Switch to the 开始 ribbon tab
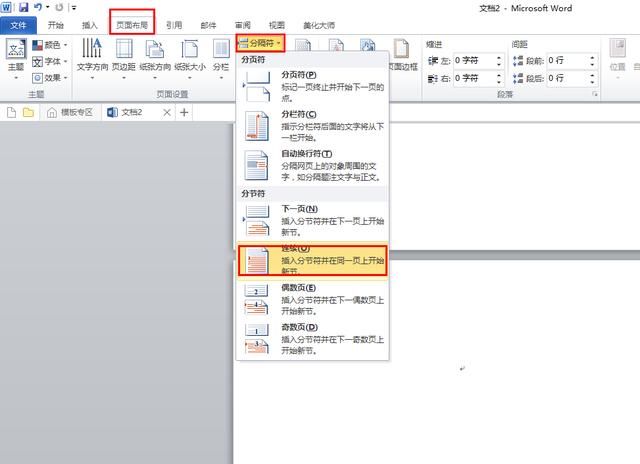The height and width of the screenshot is (464, 640). [56, 25]
